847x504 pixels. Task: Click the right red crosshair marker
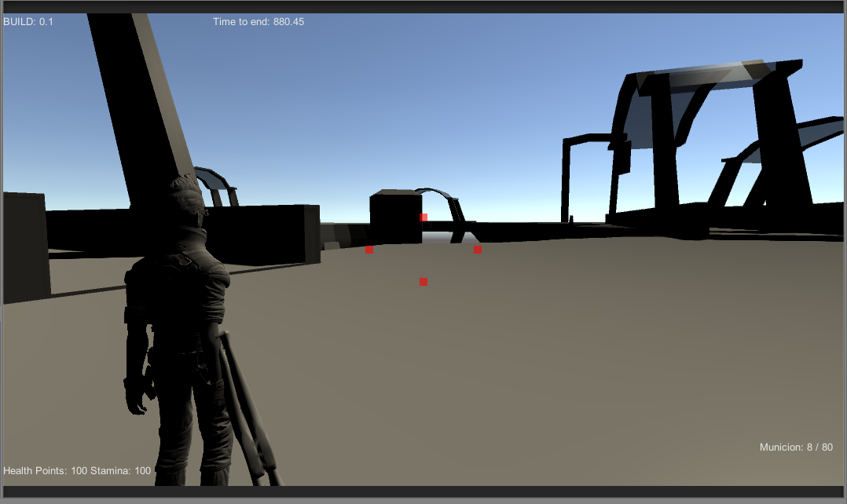pyautogui.click(x=478, y=250)
